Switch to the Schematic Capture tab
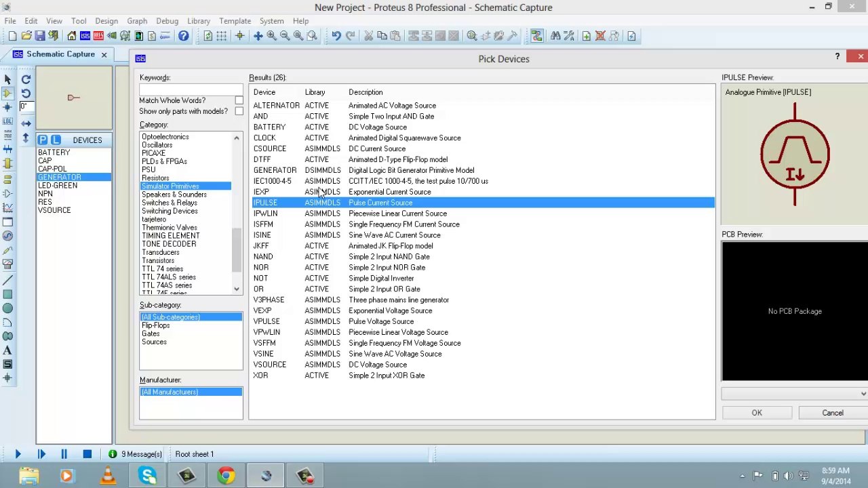868x488 pixels. coord(60,54)
